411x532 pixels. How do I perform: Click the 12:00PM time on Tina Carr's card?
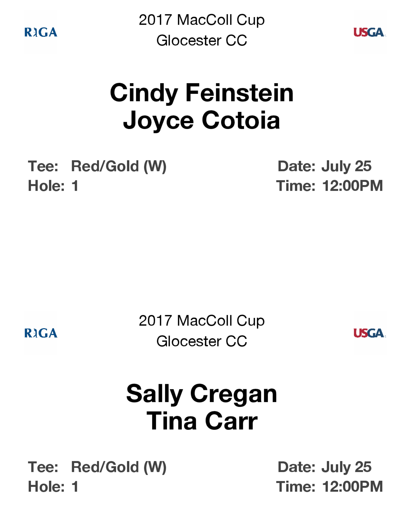point(352,487)
